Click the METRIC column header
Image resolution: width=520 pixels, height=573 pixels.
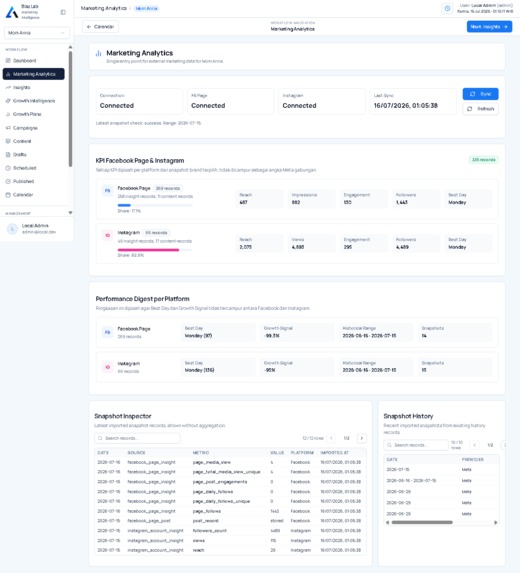201,453
